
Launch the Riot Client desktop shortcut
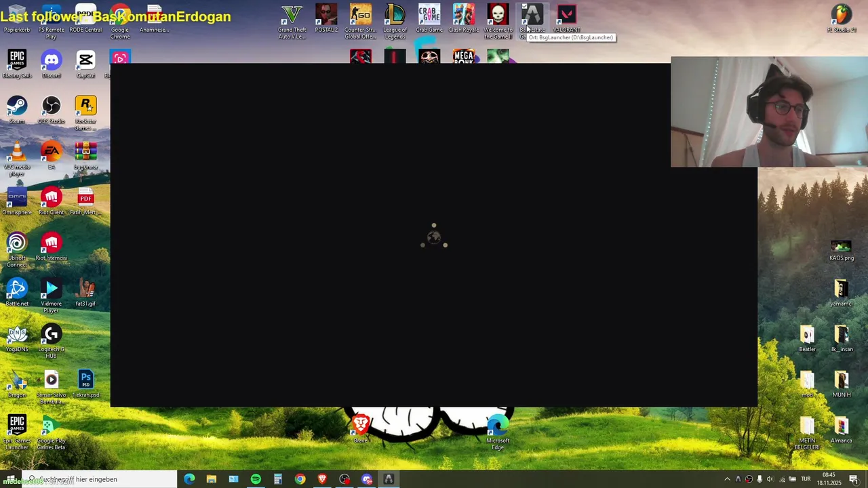tap(51, 201)
